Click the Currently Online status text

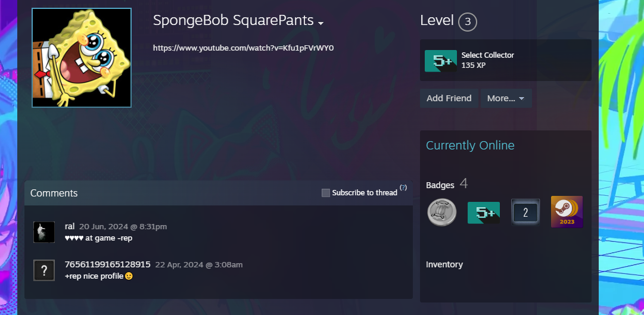(470, 145)
